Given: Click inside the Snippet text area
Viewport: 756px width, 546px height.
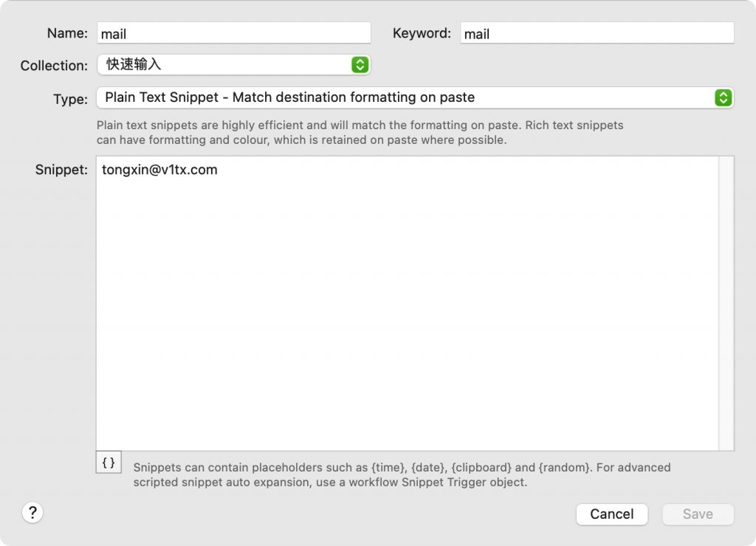Looking at the screenshot, I should coord(408,303).
